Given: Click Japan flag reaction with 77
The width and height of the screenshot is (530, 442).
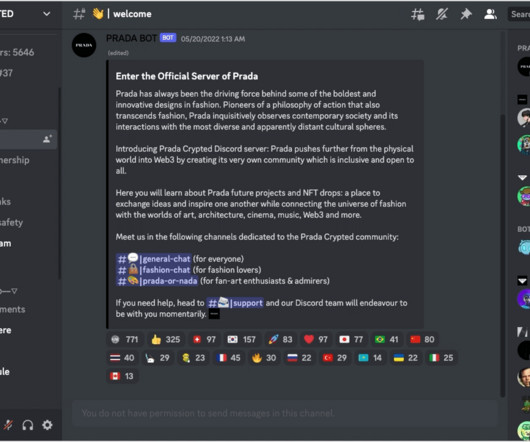Looking at the screenshot, I should (351, 339).
